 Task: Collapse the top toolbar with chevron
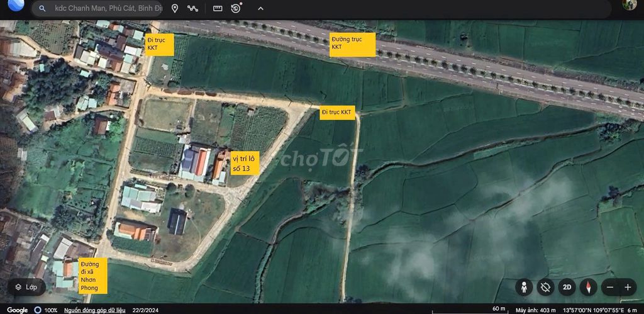point(261,9)
